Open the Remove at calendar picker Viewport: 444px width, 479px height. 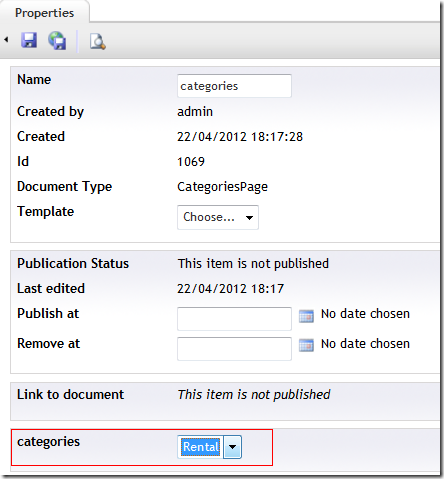[x=306, y=345]
